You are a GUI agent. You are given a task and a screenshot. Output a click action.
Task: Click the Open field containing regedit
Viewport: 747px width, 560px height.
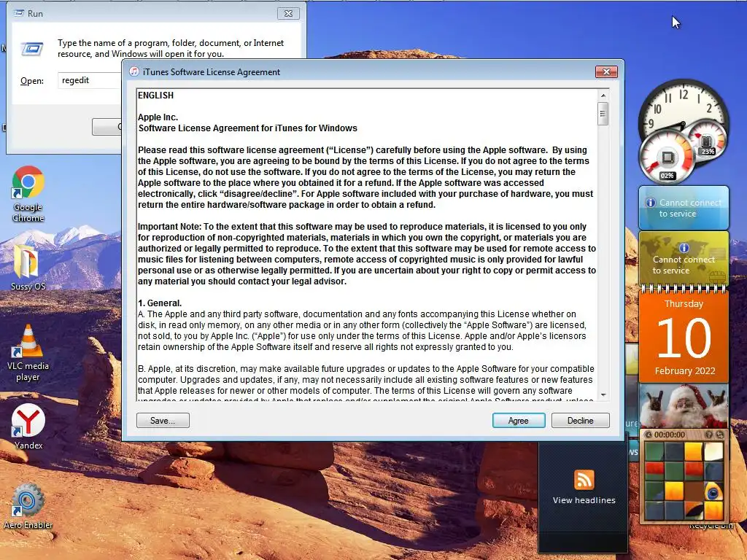coord(90,80)
